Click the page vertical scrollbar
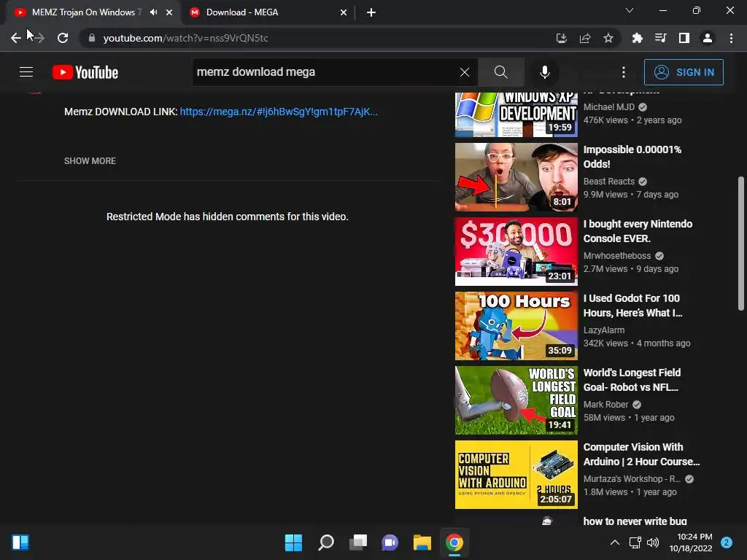This screenshot has height=560, width=747. tap(741, 244)
